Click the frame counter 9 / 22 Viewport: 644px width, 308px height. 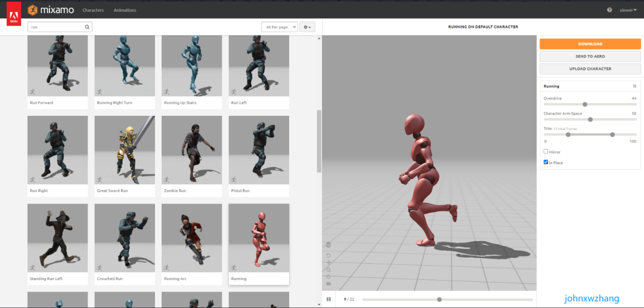[x=348, y=300]
